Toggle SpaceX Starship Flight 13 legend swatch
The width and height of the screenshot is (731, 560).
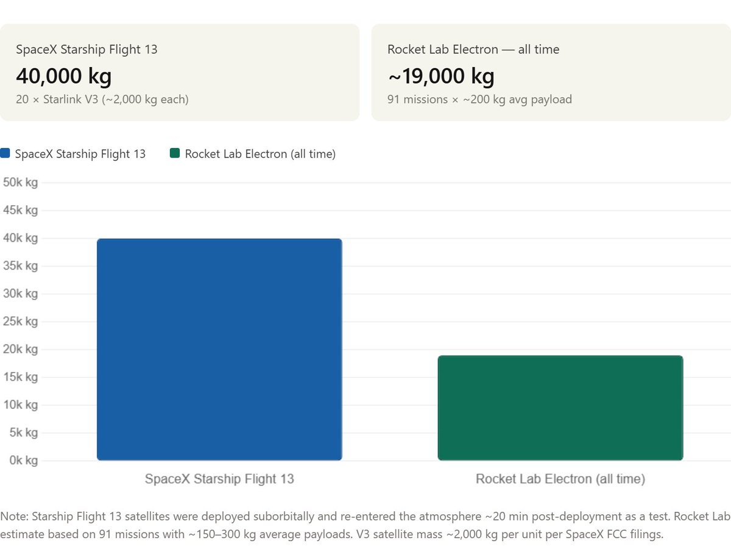click(x=5, y=153)
